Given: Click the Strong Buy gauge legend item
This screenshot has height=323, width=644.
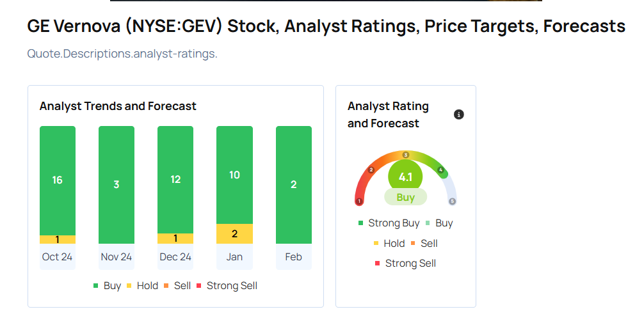Looking at the screenshot, I should tap(389, 223).
